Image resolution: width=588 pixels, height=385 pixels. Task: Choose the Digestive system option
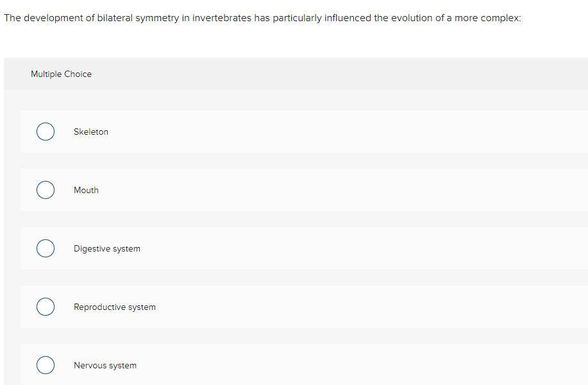coord(45,248)
